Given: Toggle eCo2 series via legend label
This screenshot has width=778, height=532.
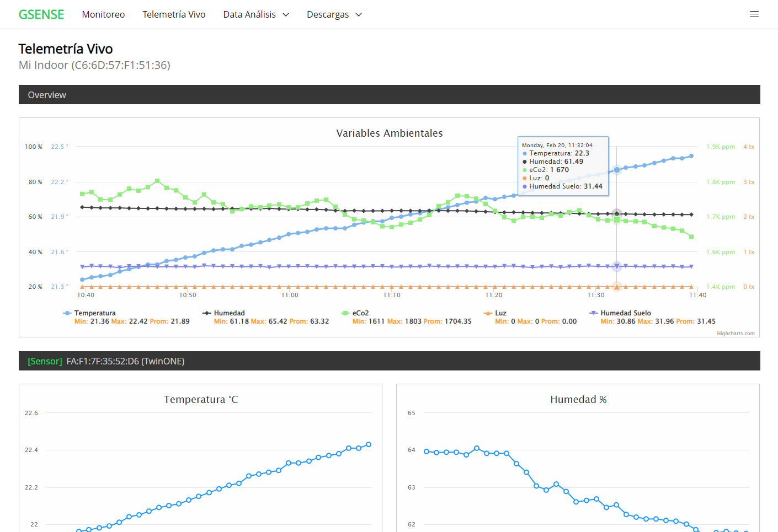Looking at the screenshot, I should click(360, 313).
